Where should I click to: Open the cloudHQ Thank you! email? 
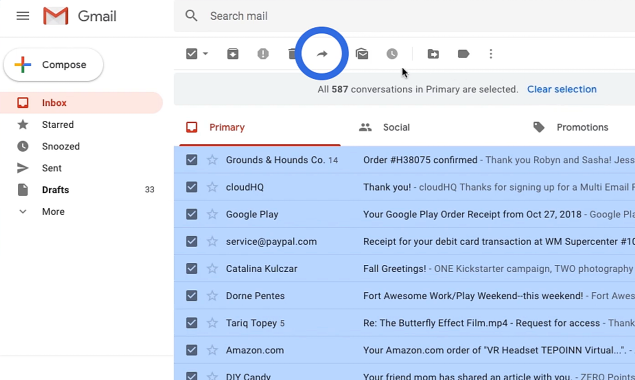(x=405, y=187)
